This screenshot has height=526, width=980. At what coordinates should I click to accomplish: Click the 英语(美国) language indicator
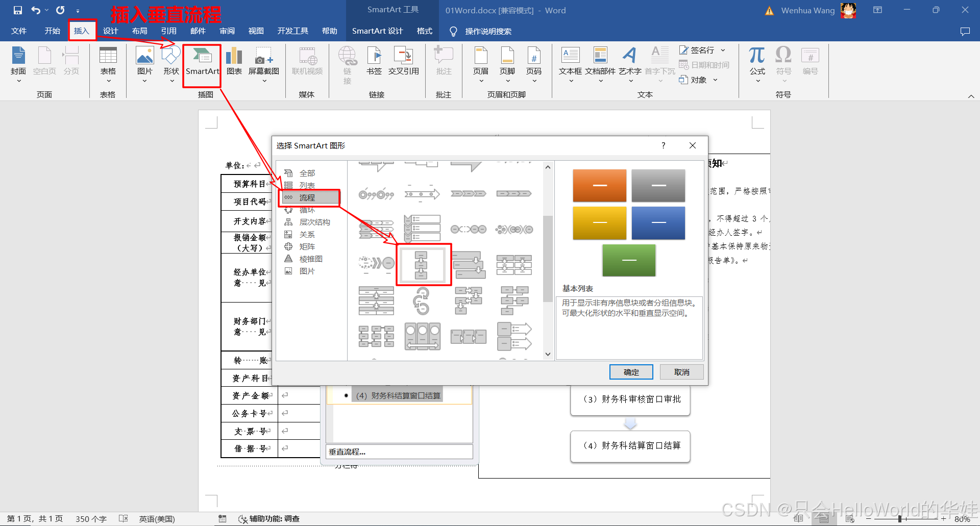(x=157, y=519)
